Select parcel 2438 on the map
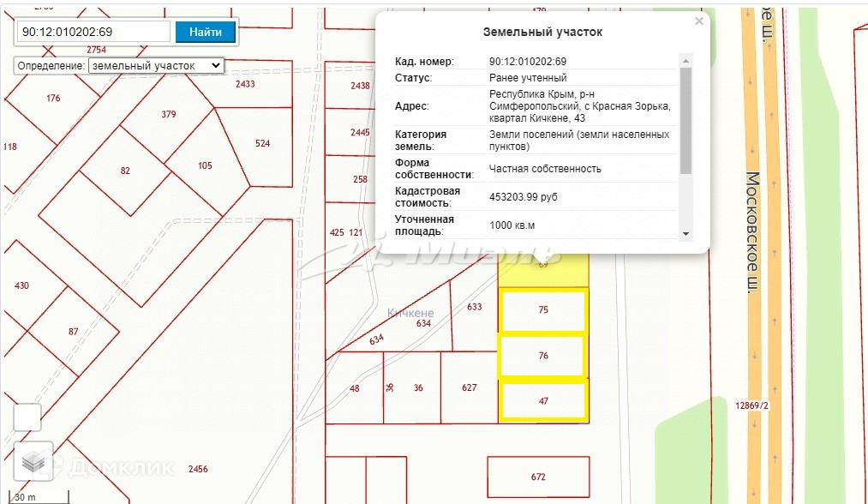Image resolution: width=868 pixels, height=504 pixels. [x=360, y=86]
